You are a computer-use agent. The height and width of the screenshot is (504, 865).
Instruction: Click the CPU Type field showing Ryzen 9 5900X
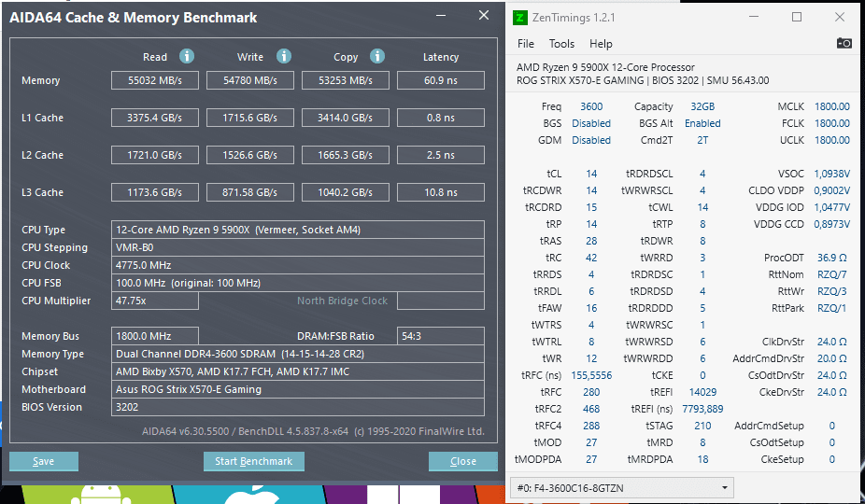[x=298, y=230]
